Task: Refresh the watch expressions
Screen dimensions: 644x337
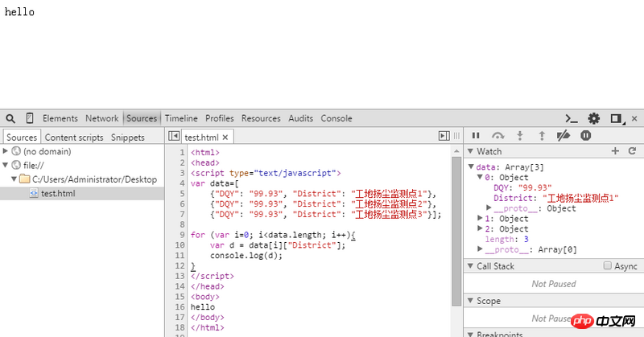Action: (632, 151)
